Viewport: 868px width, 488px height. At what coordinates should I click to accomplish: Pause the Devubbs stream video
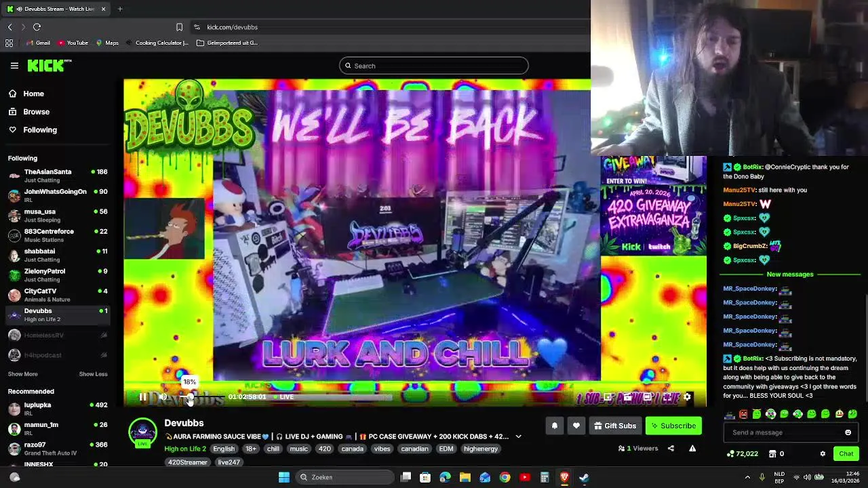(142, 397)
